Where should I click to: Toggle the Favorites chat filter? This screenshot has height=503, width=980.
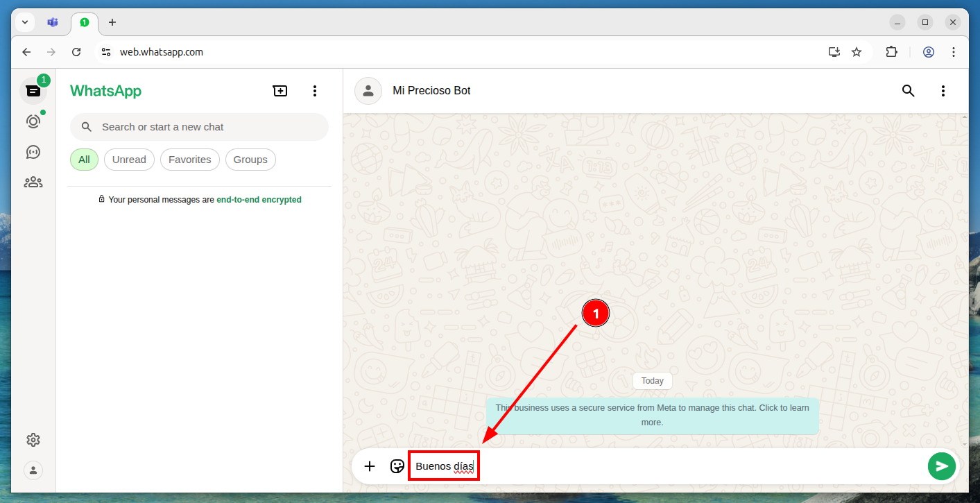pos(189,160)
